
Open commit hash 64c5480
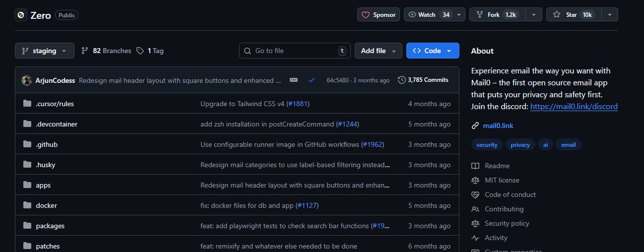(x=338, y=80)
